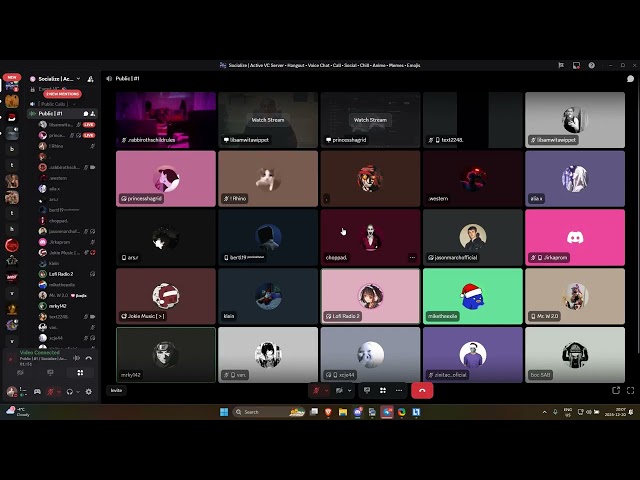This screenshot has height=480, width=640.
Task: Select the Public | #1 voice channel
Action: point(52,113)
